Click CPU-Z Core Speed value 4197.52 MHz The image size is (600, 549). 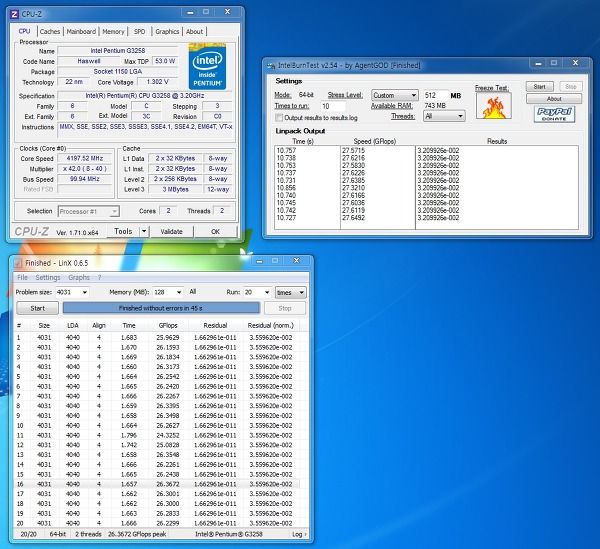tap(85, 158)
